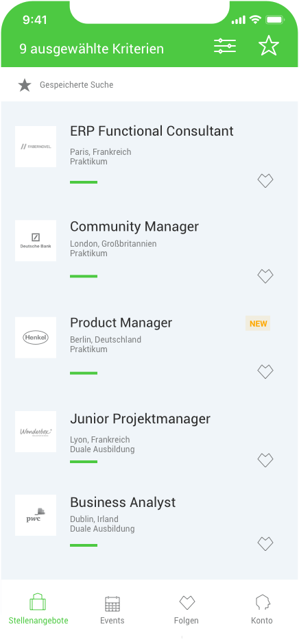Image resolution: width=299 pixels, height=644 pixels.
Task: Go to the Konto tab
Action: (262, 610)
